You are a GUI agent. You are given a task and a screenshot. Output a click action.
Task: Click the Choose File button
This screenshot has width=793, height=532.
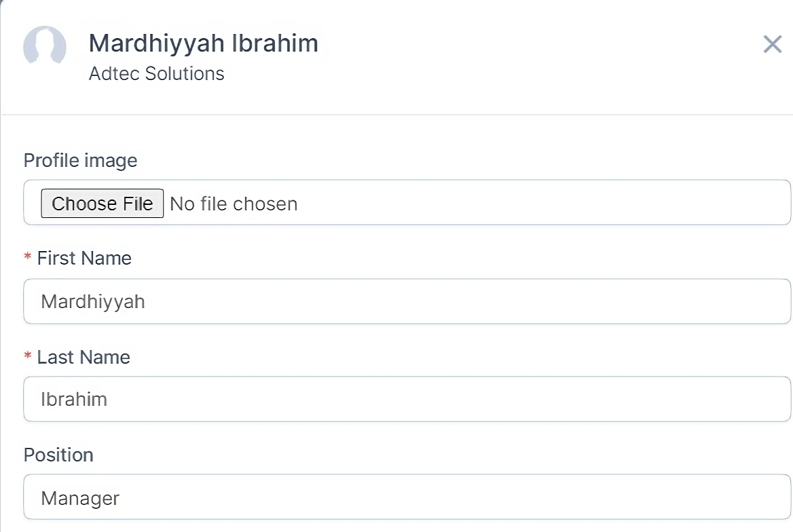pos(102,204)
